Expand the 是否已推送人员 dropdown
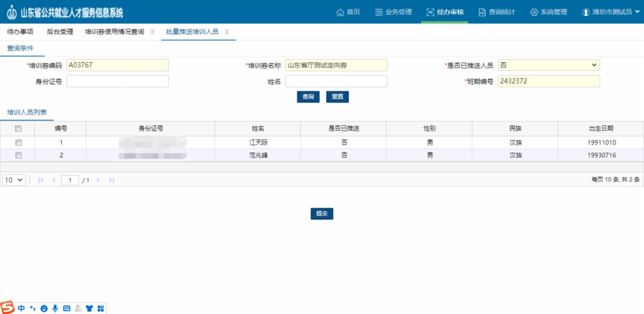Screen dimensions: 644x314 [548, 65]
